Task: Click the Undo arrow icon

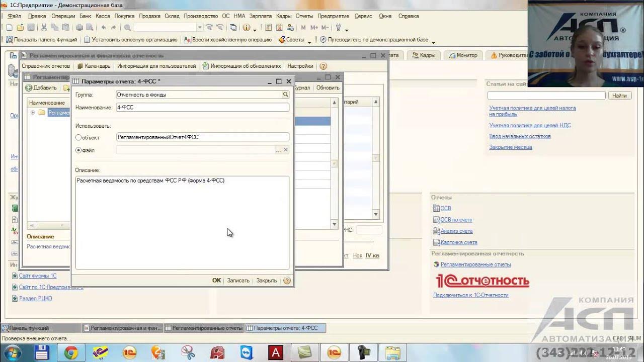Action: tap(104, 27)
